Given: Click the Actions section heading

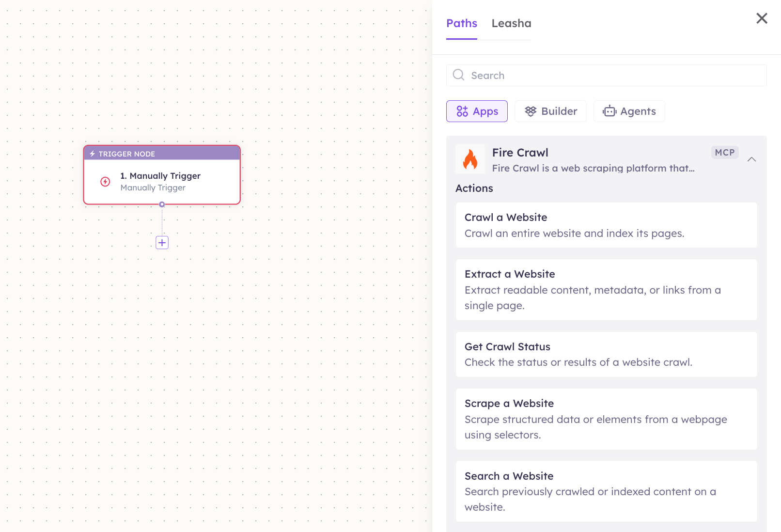Looking at the screenshot, I should pos(474,188).
